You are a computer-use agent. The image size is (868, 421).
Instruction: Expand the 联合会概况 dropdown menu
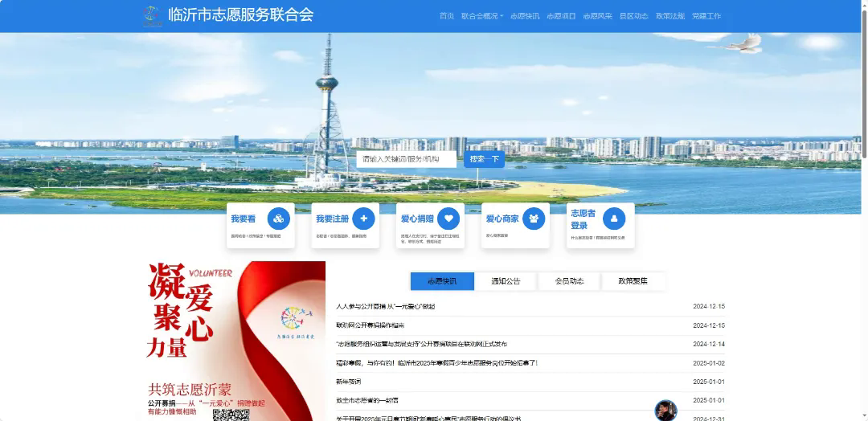482,16
